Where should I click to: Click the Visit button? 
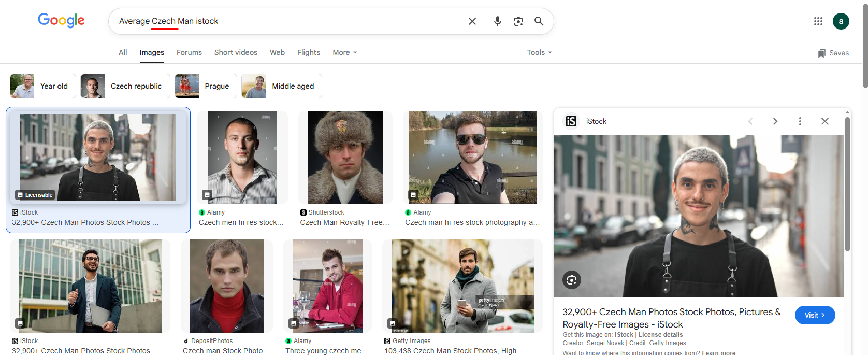[814, 315]
